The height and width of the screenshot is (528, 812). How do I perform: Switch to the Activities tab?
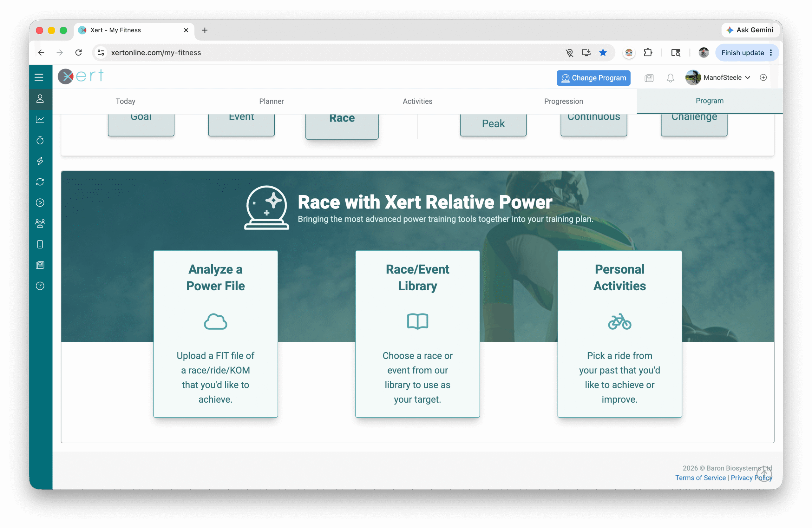pyautogui.click(x=417, y=101)
